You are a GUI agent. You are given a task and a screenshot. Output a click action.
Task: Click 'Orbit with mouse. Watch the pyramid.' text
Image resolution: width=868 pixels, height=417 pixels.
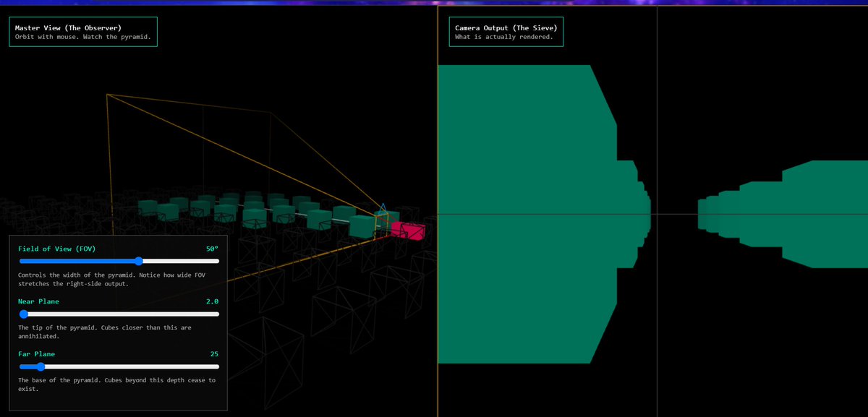(x=83, y=37)
